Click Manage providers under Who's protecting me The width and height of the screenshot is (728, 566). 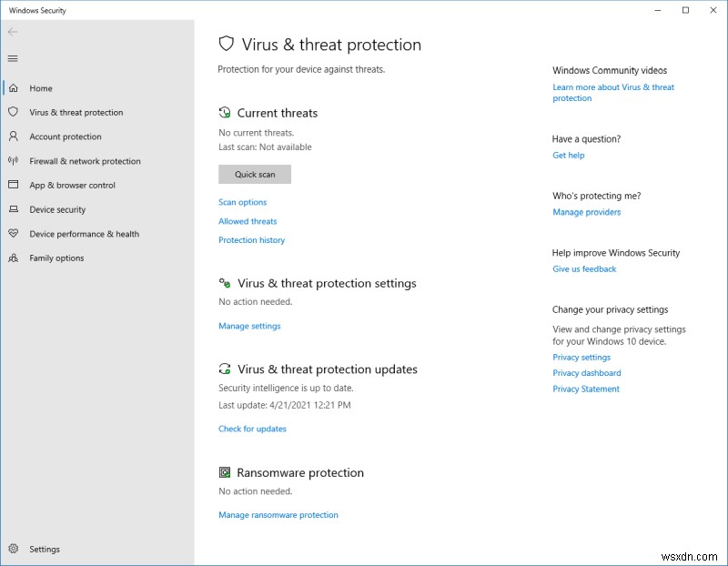[x=586, y=212]
